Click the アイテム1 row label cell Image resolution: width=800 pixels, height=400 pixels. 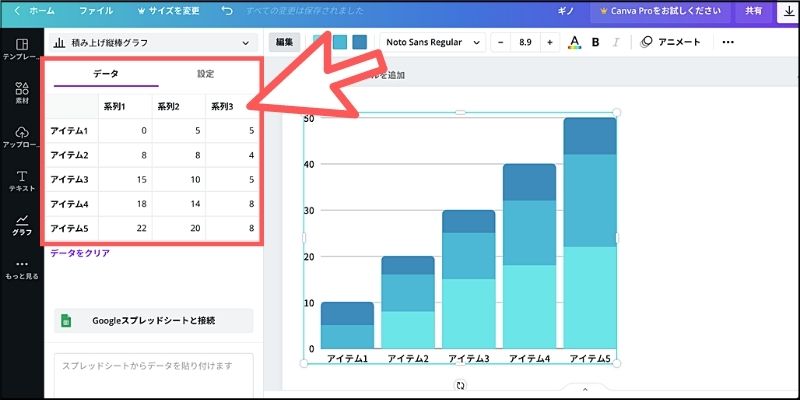71,131
